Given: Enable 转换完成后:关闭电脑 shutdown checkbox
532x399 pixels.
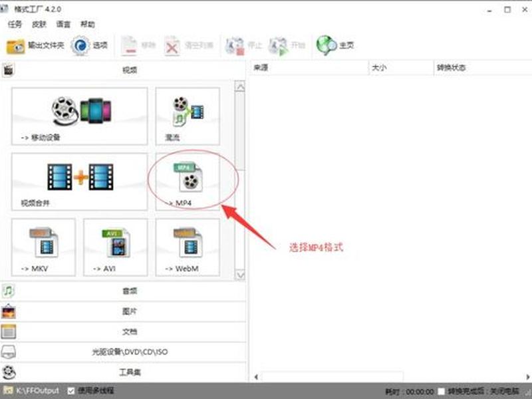Looking at the screenshot, I should [x=442, y=392].
